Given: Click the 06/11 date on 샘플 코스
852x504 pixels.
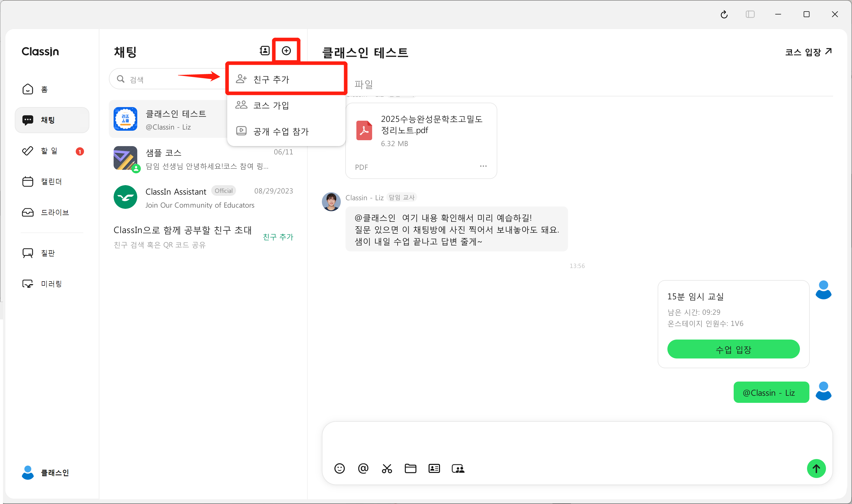Looking at the screenshot, I should 283,152.
